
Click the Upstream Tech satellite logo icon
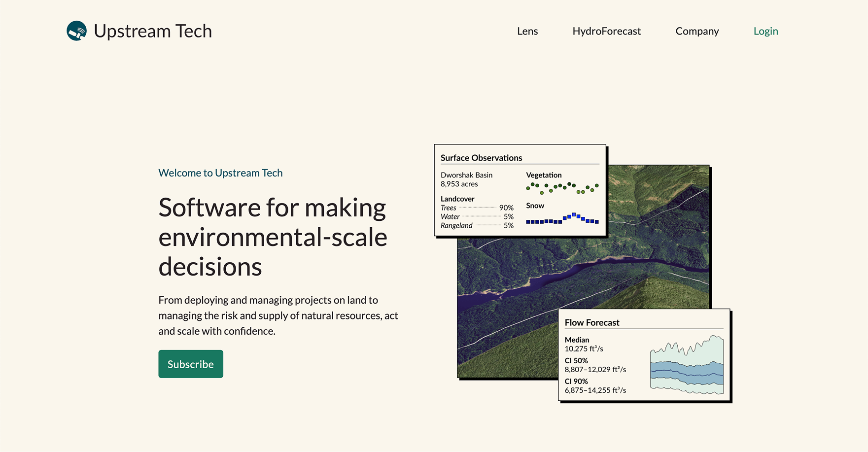coord(76,31)
